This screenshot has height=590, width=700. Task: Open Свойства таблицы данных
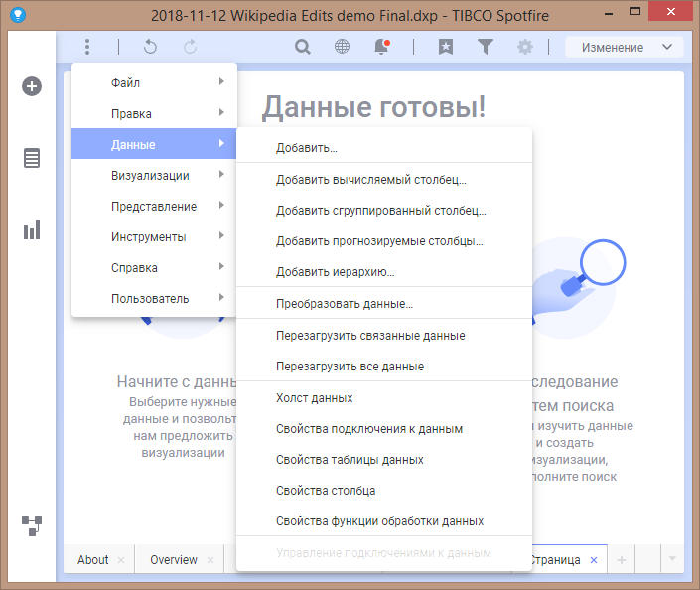click(384, 459)
